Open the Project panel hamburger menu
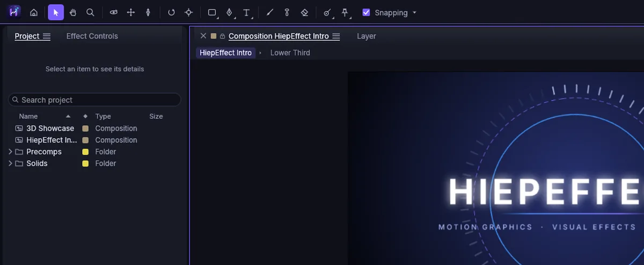The image size is (644, 265). tap(47, 36)
